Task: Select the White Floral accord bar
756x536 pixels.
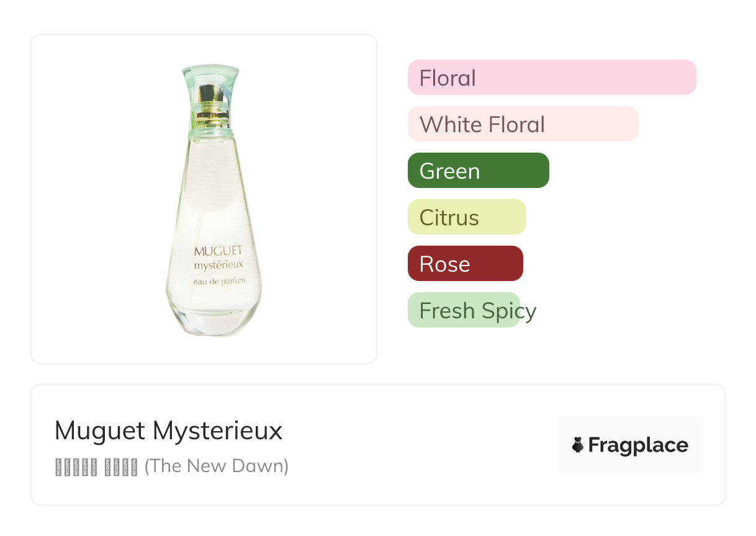Action: point(523,124)
